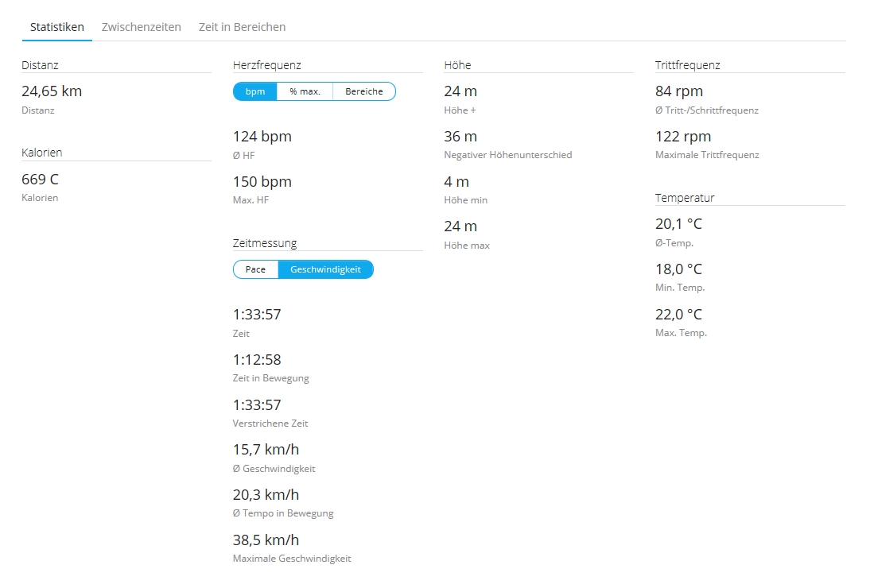This screenshot has height=588, width=874.
Task: Open the Zeit in Bereichen tab
Action: click(x=242, y=27)
